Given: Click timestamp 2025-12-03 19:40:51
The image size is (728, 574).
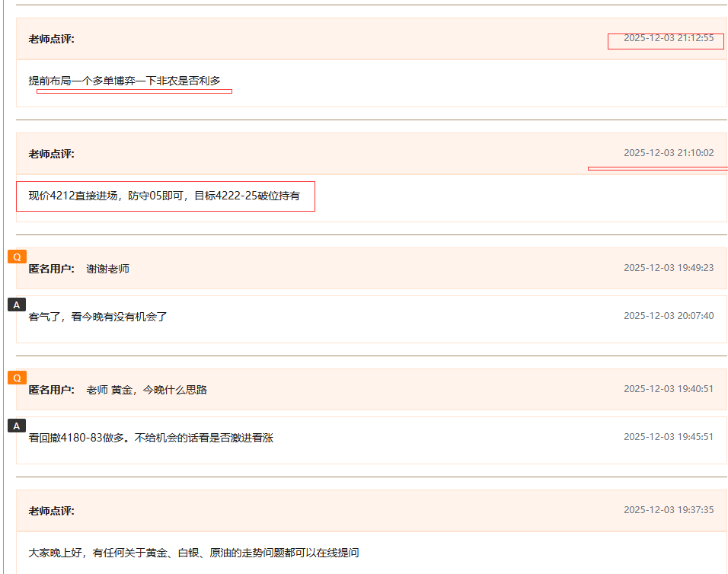Looking at the screenshot, I should [669, 389].
